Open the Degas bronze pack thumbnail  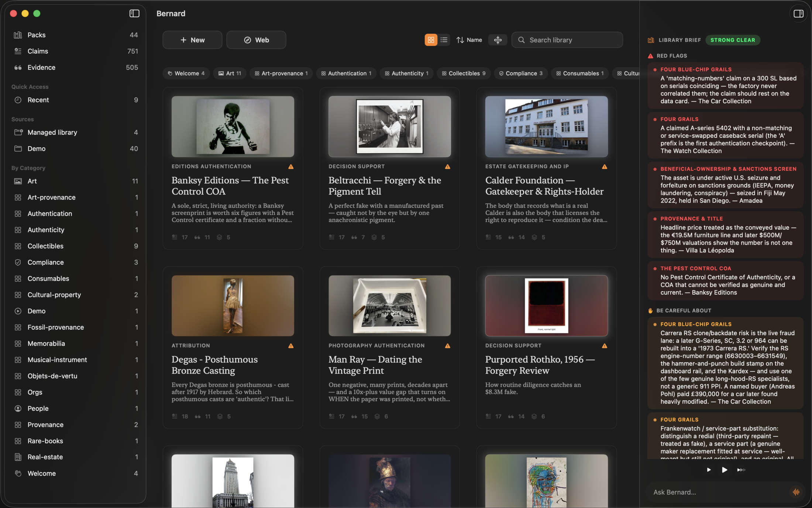(x=233, y=306)
